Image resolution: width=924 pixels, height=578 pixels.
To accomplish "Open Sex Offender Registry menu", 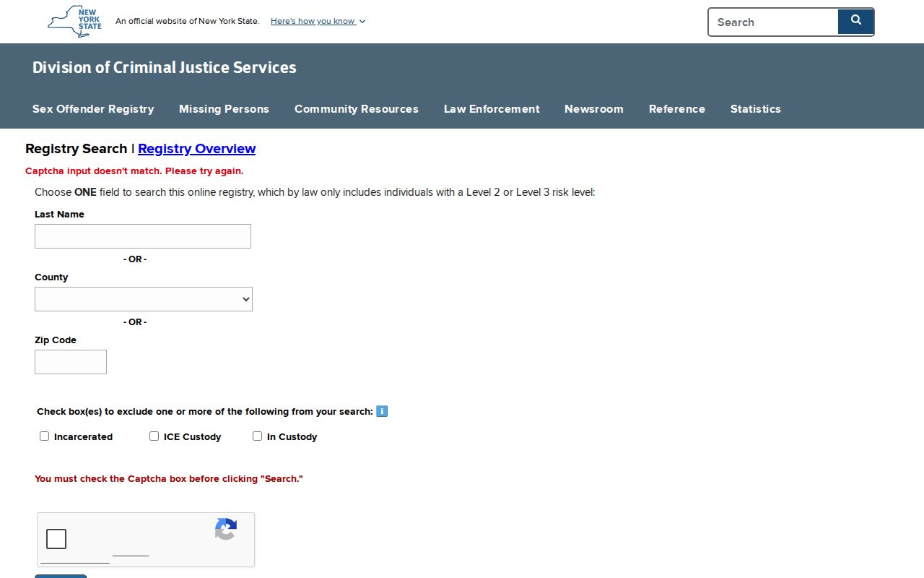I will click(x=93, y=109).
